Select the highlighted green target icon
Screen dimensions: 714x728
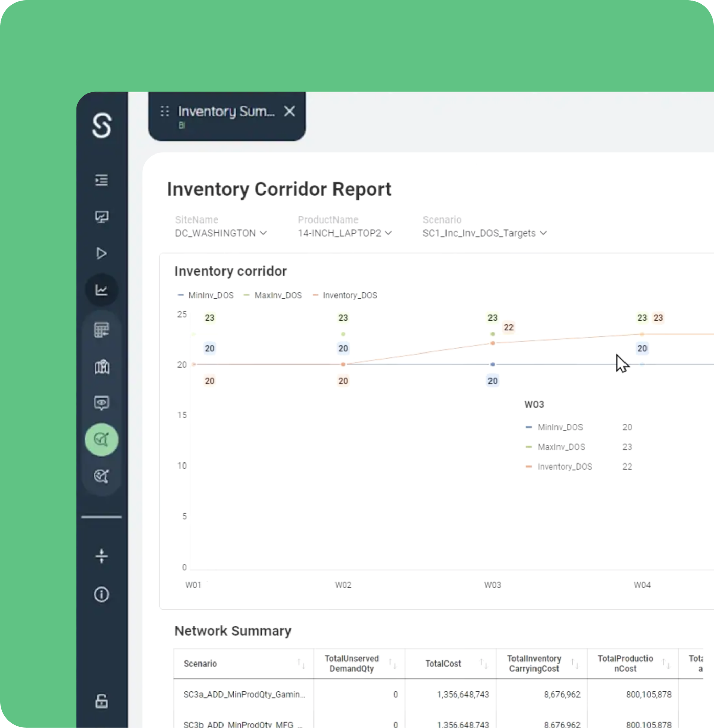coord(102,439)
